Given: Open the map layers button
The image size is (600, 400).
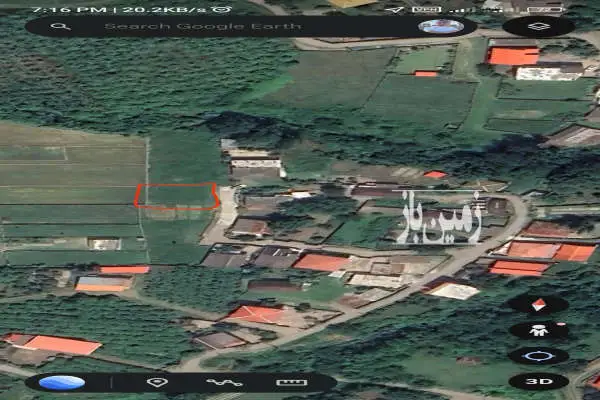Looking at the screenshot, I should 538,27.
